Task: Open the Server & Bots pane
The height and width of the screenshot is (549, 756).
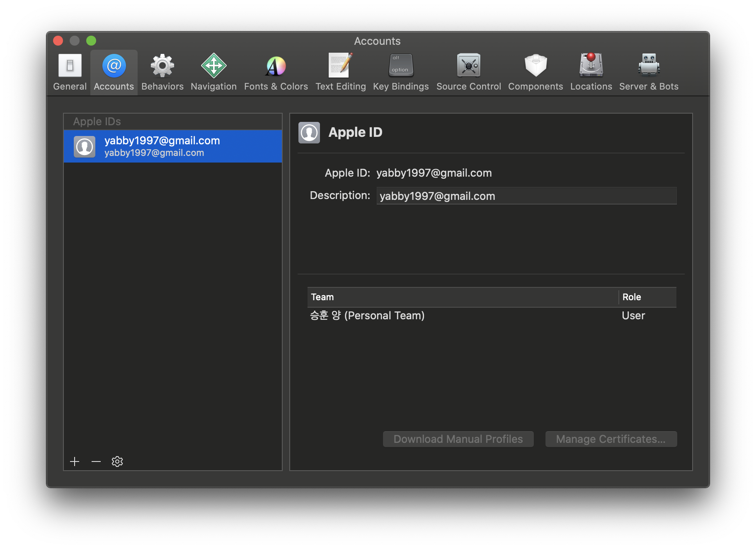Action: pos(648,72)
